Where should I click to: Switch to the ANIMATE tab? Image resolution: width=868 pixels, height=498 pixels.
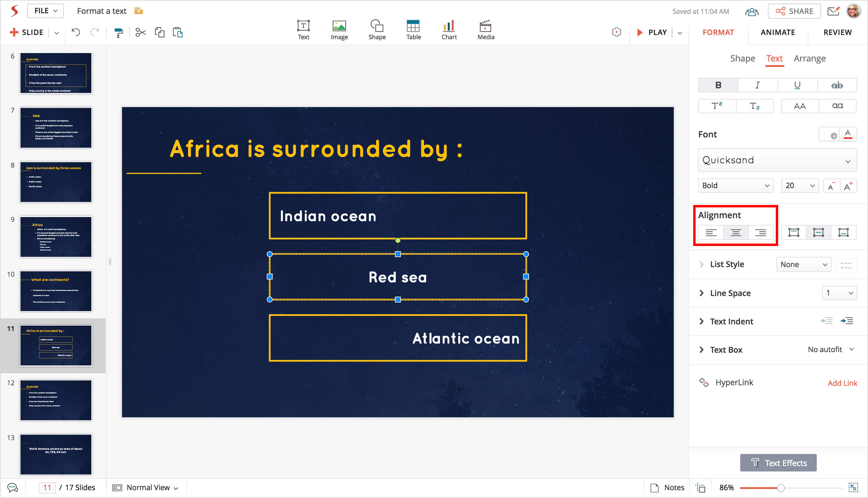point(777,33)
